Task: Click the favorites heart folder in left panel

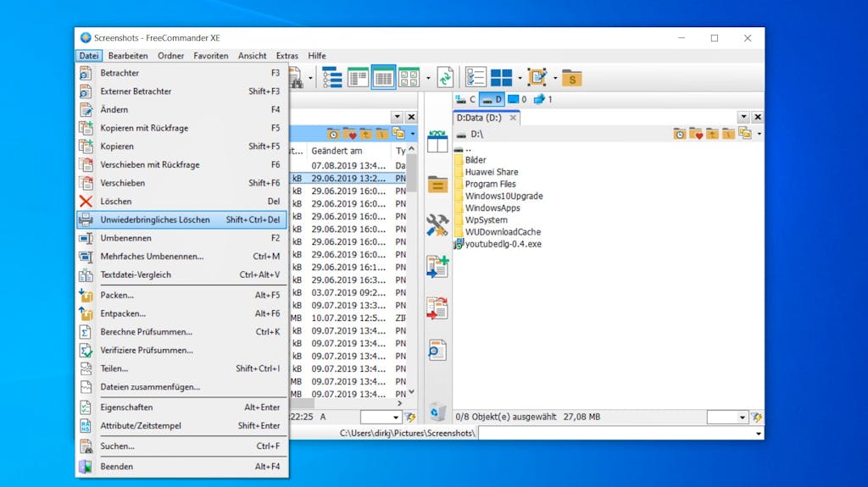Action: pyautogui.click(x=349, y=134)
